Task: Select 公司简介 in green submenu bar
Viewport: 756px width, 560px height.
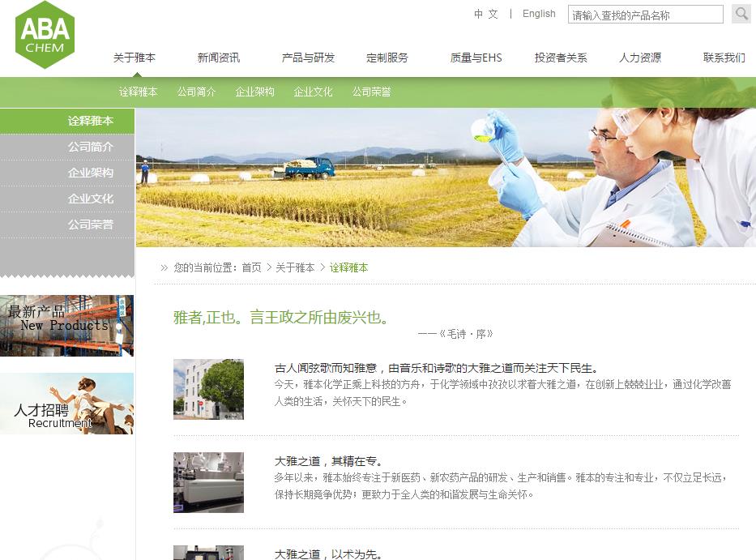Action: pyautogui.click(x=197, y=92)
